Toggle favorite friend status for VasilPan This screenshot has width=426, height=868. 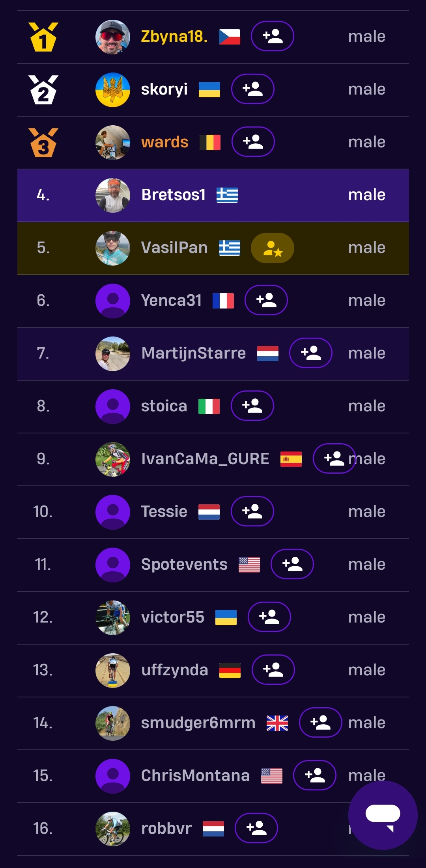[273, 248]
